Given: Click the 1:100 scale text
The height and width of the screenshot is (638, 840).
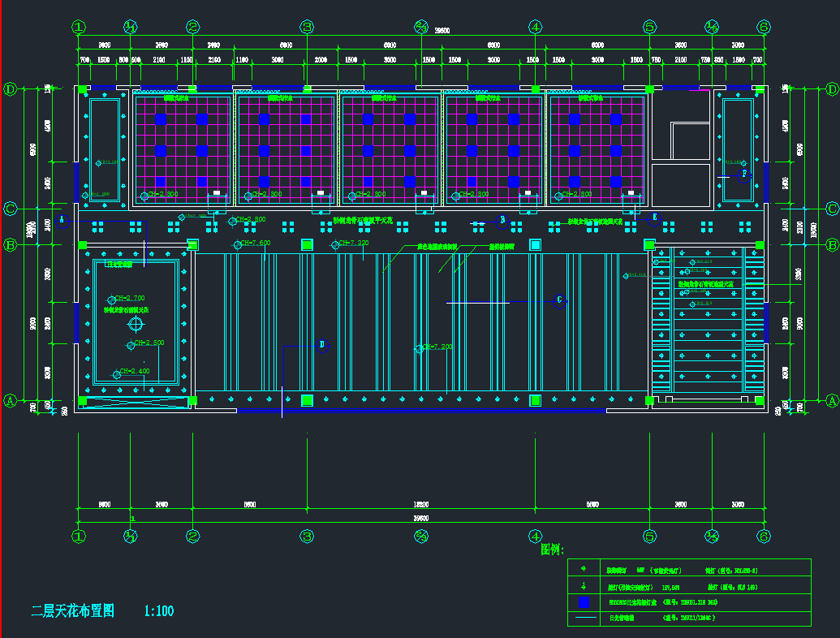Looking at the screenshot, I should coord(158,611).
